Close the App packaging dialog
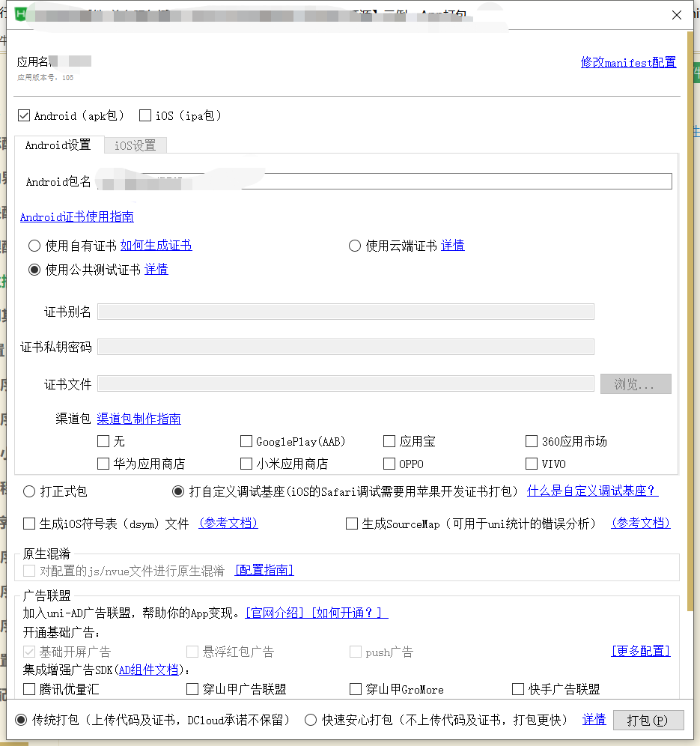Viewport: 700px width, 746px height. (676, 15)
